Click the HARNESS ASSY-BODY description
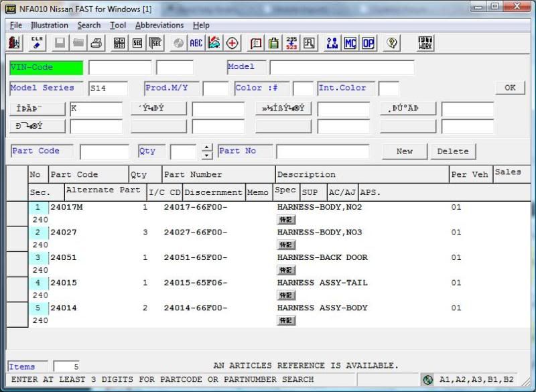The width and height of the screenshot is (536, 392). pyautogui.click(x=322, y=308)
